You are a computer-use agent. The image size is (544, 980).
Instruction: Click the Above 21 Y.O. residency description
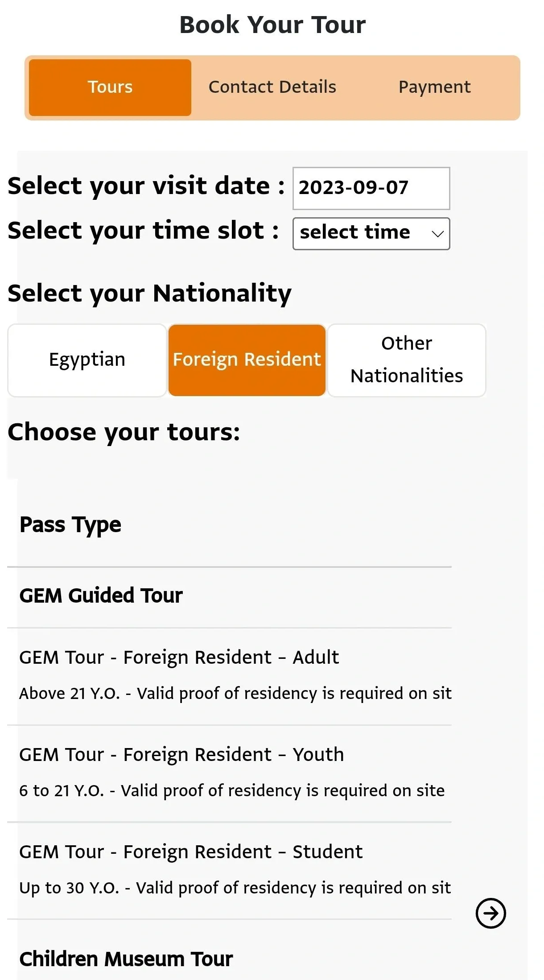coord(235,694)
